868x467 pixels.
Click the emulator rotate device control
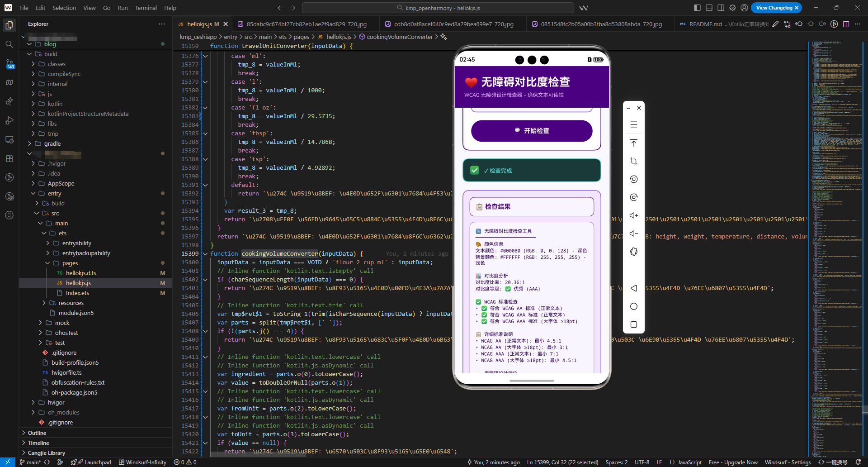[x=634, y=252]
